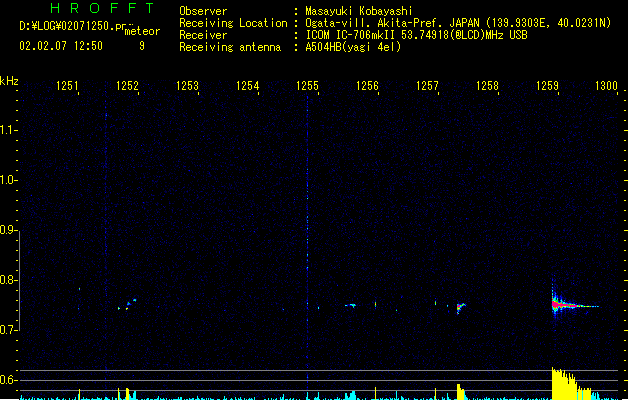Click time marker 1257
The height and width of the screenshot is (400, 629).
427,85
